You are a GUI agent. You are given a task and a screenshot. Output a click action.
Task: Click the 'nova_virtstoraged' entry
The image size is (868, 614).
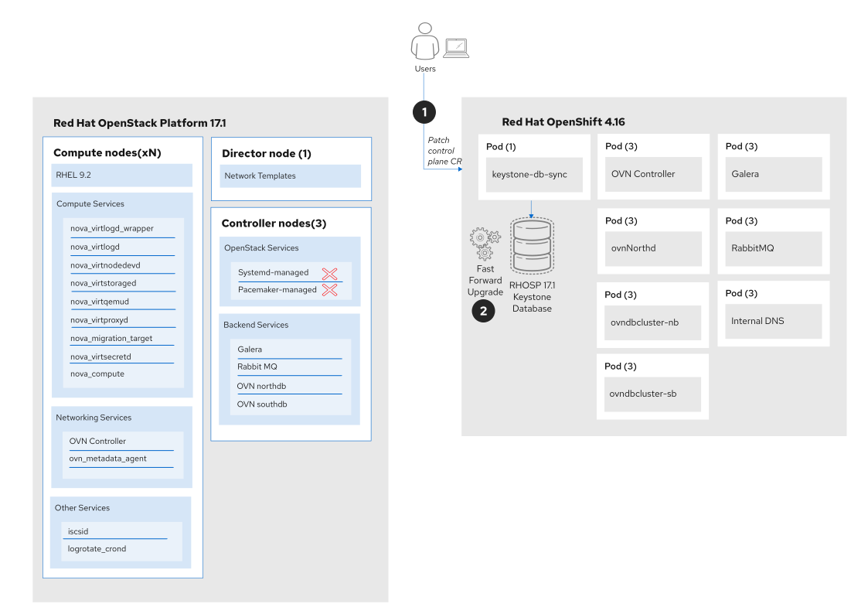[x=103, y=283]
